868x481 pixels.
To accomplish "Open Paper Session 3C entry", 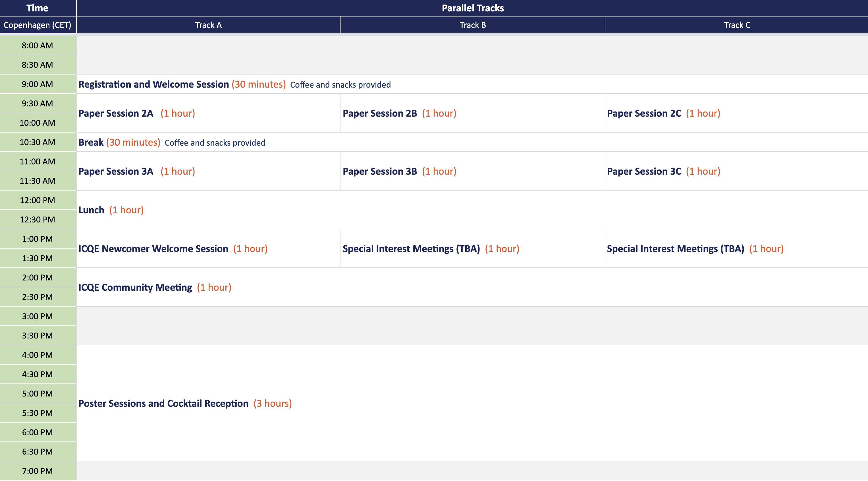I will pos(737,171).
